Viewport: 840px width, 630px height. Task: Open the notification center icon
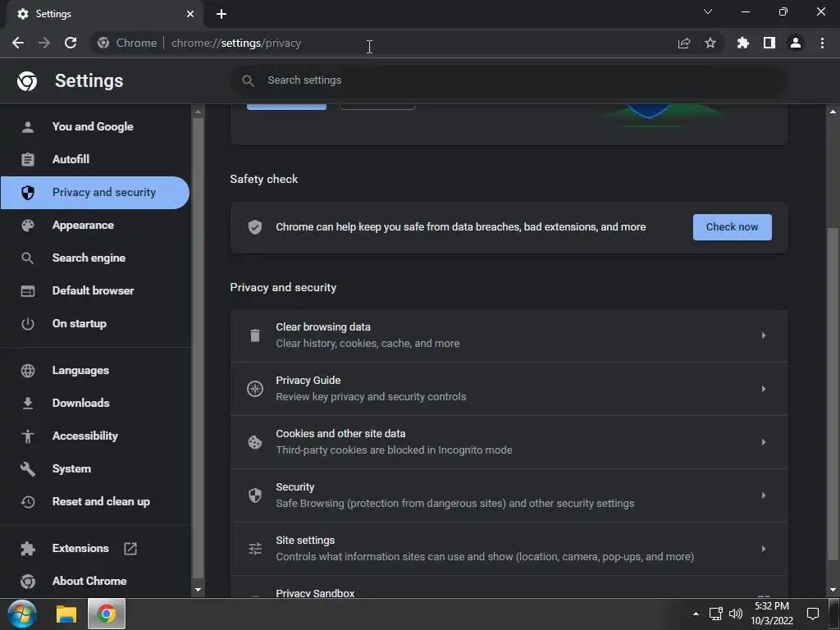coord(813,614)
